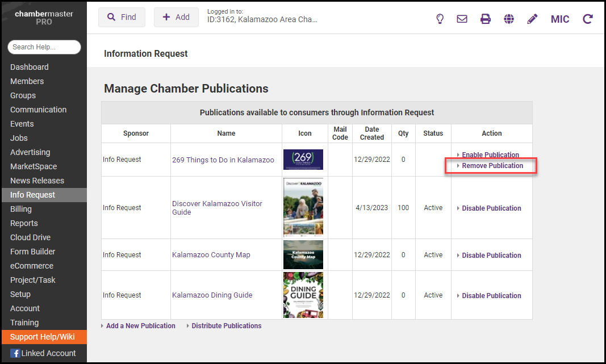Open the envelope mail icon

[462, 19]
